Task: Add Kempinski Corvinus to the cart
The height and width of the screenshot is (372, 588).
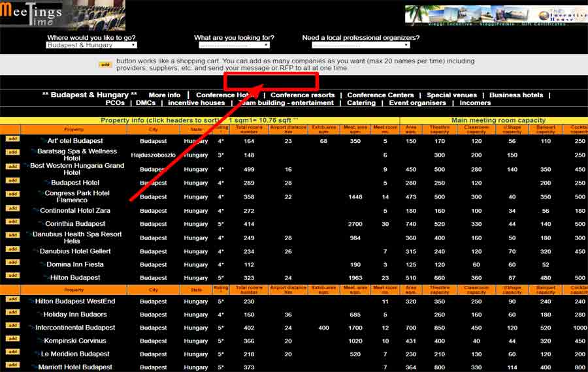Action: click(12, 338)
